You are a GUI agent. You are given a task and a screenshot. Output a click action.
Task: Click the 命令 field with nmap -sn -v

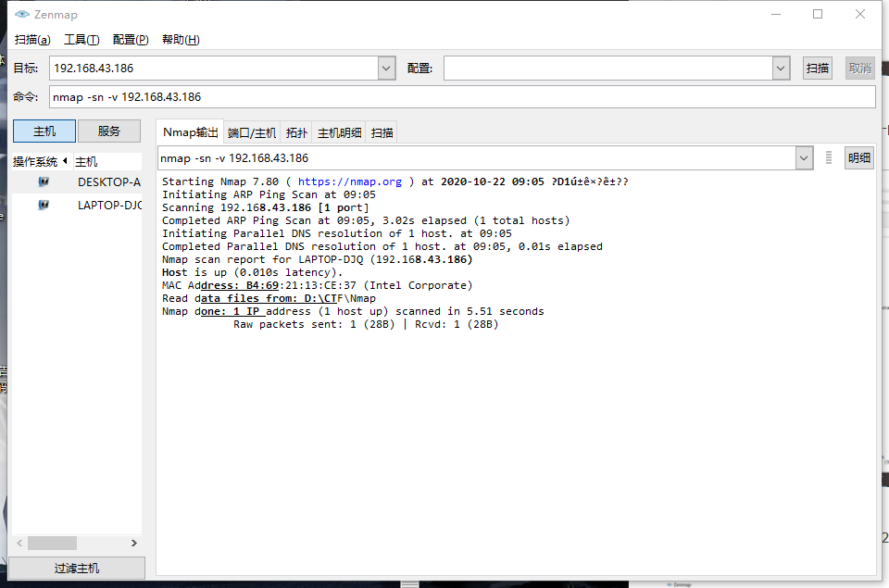462,97
